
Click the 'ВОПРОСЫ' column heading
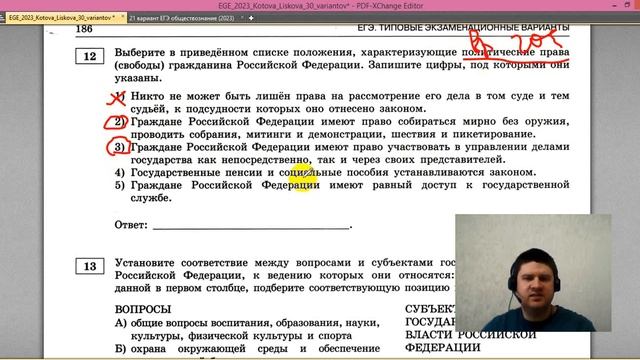click(143, 309)
